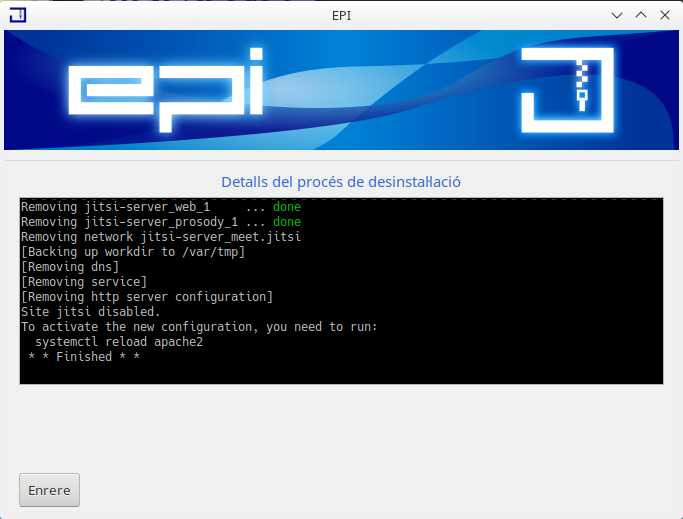This screenshot has width=683, height=519.
Task: Click the 'Removing jitsi-server_web_1' output line
Action: click(160, 207)
